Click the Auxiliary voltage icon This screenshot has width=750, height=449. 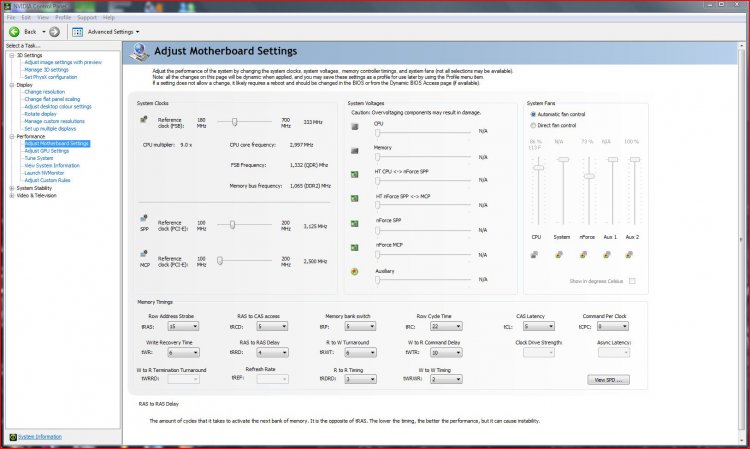[x=354, y=272]
